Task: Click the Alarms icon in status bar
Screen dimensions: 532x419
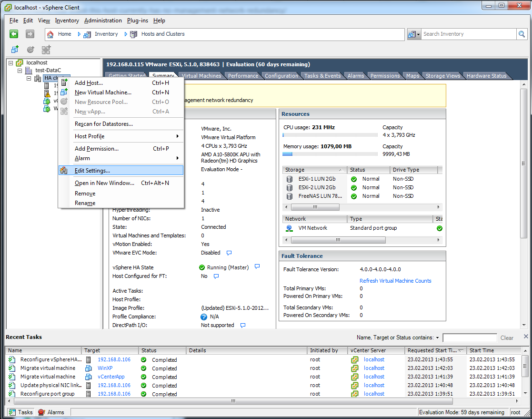Action: (x=41, y=412)
